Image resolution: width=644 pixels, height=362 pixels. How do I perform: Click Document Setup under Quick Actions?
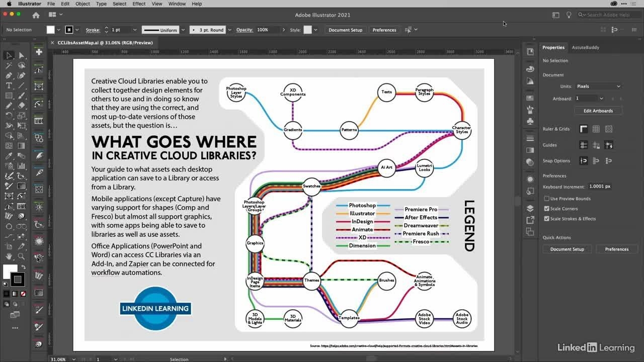pos(567,249)
